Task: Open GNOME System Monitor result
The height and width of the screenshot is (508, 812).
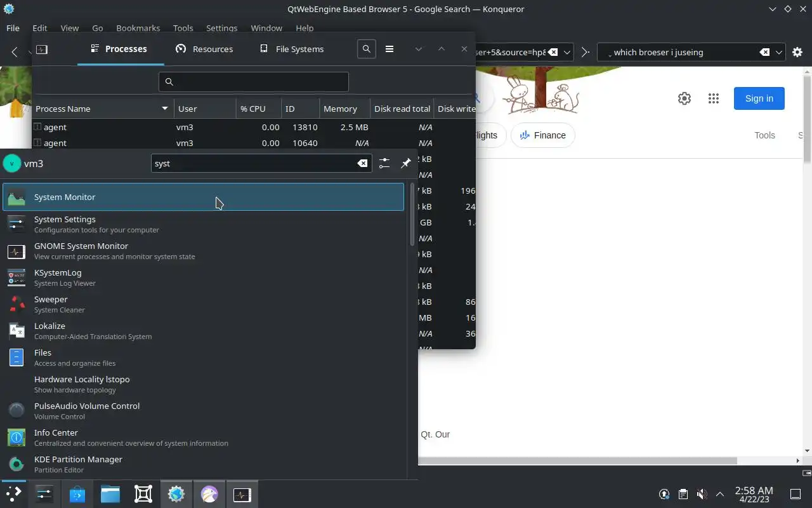Action: coord(203,250)
